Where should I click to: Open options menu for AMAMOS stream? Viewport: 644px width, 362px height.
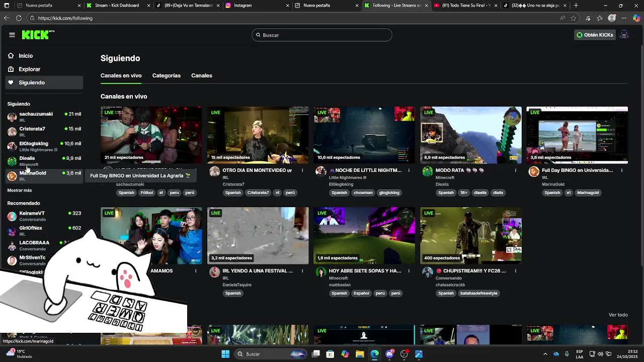click(196, 271)
